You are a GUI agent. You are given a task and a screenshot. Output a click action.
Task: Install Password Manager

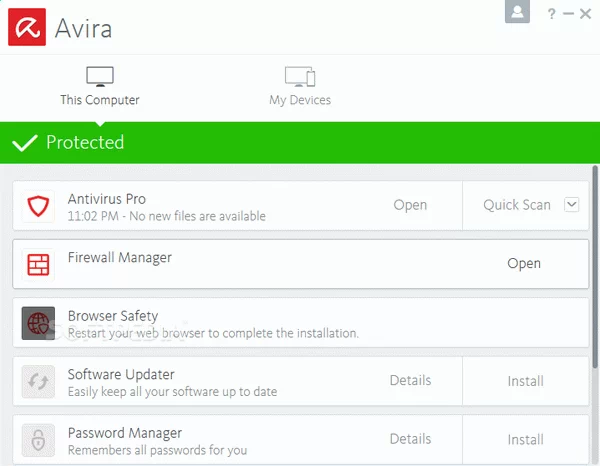pyautogui.click(x=525, y=439)
